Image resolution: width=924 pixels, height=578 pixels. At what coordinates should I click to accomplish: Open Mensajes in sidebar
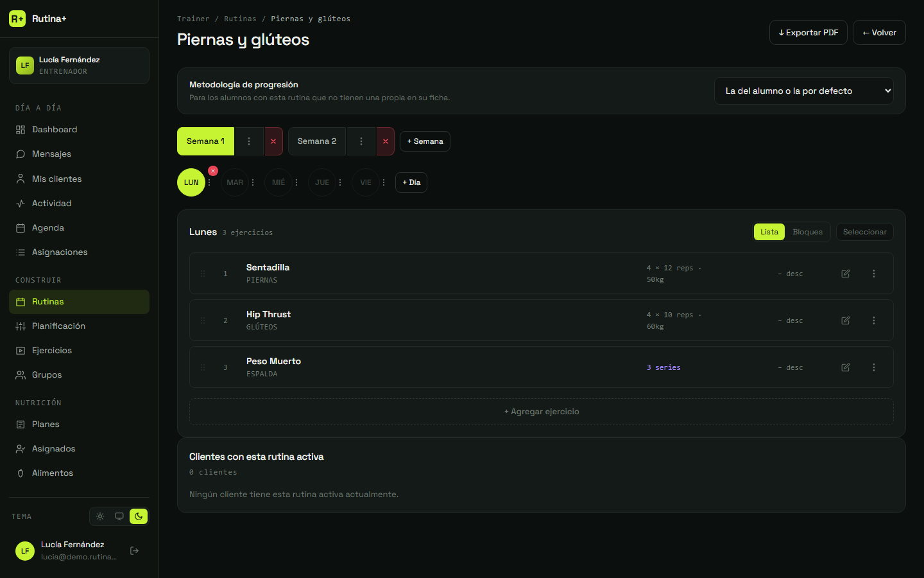coord(79,154)
